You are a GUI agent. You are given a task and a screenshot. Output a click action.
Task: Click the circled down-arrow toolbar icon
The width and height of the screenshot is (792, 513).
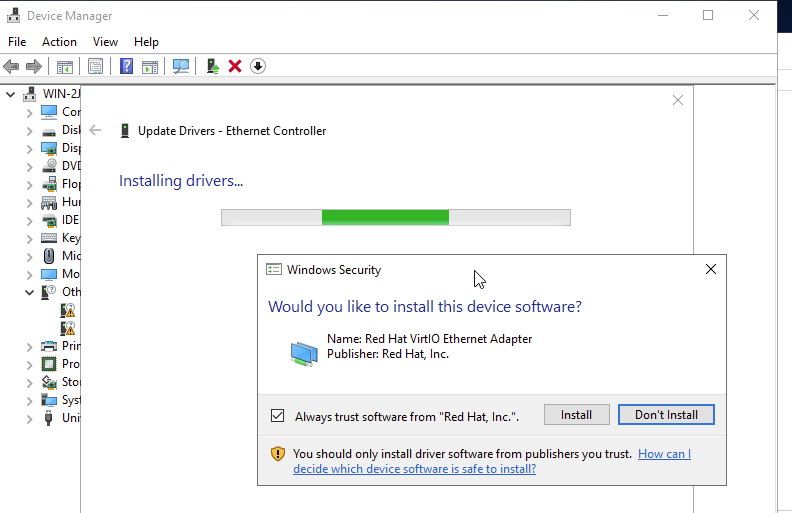pyautogui.click(x=258, y=66)
